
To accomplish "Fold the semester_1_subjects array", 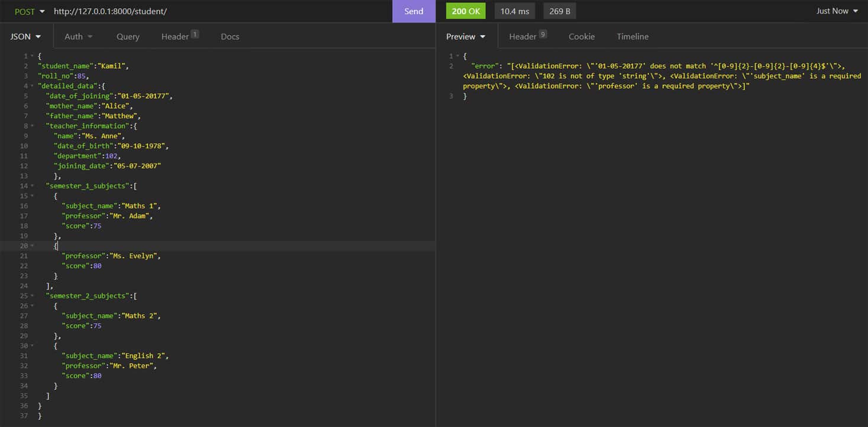I will [x=32, y=186].
